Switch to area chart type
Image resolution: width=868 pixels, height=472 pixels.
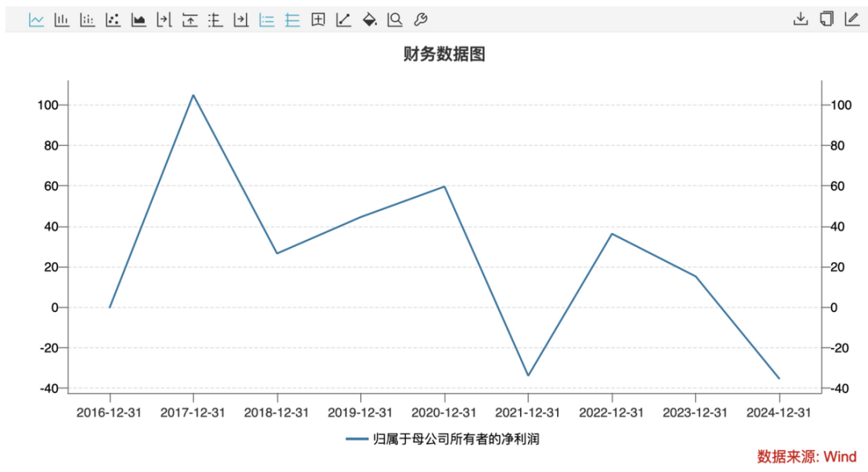tap(139, 19)
